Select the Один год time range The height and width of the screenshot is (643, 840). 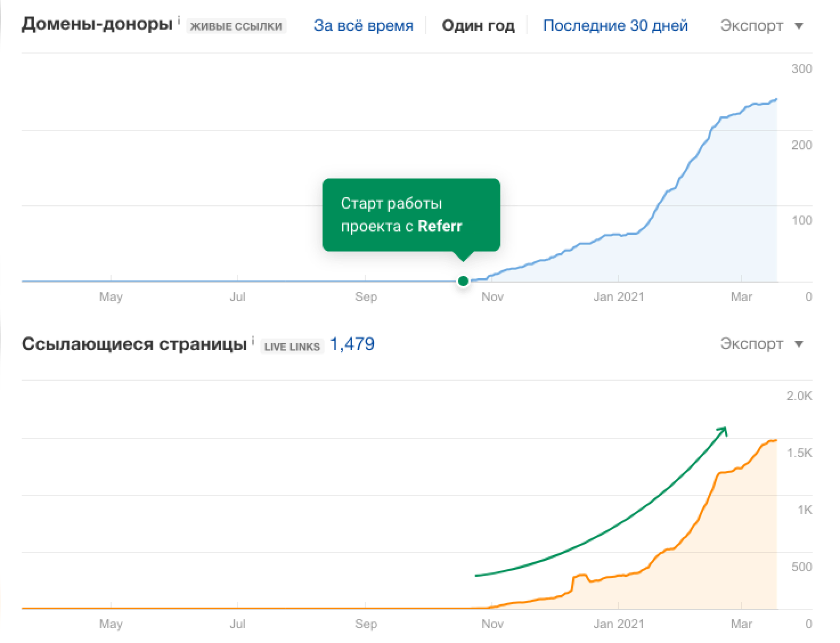[478, 26]
